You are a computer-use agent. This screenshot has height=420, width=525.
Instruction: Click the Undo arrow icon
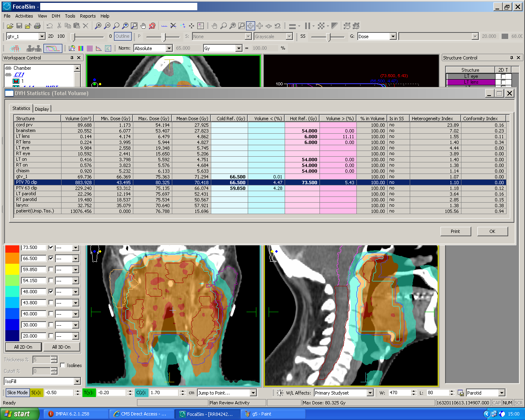[x=50, y=26]
